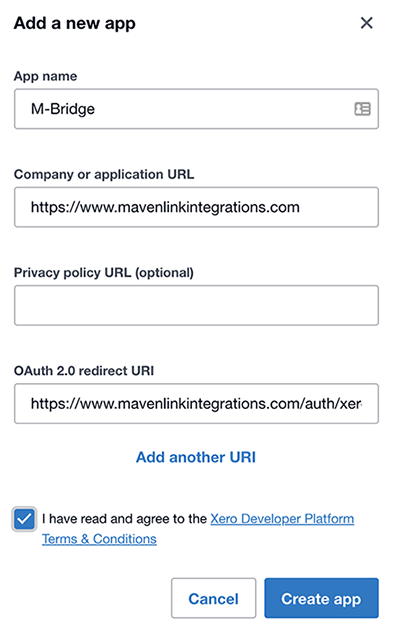Open the autofill contact card icon
Screen dimensions: 393x631
tap(362, 109)
